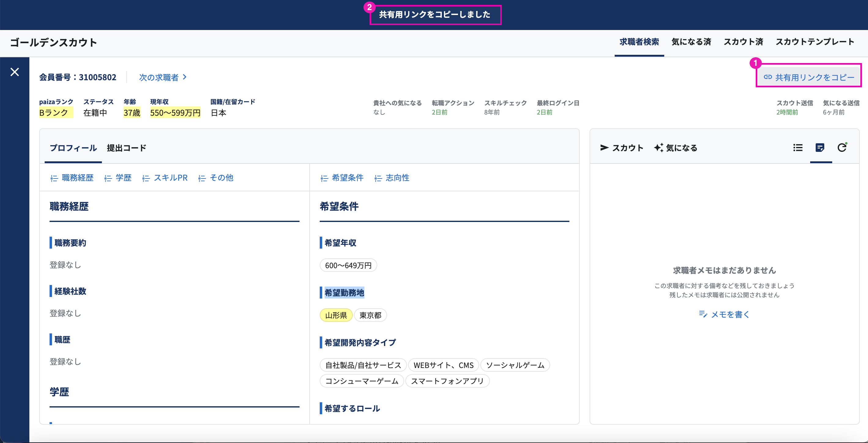Jump to 志向性 section anchor
868x443 pixels.
point(392,178)
